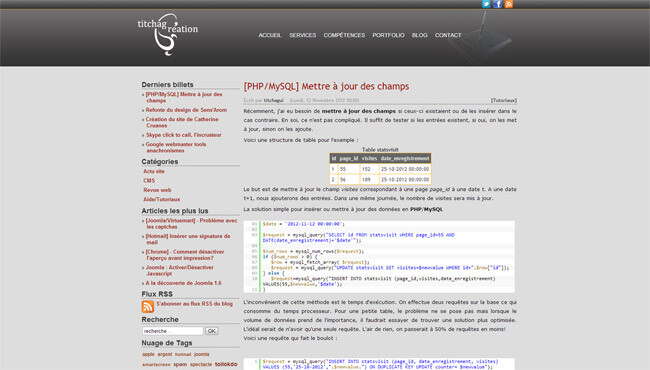This screenshot has height=370, width=650.
Task: Open '[Chrome] - Comment désactiver l'aperçu avant impression?'
Action: 185,255
